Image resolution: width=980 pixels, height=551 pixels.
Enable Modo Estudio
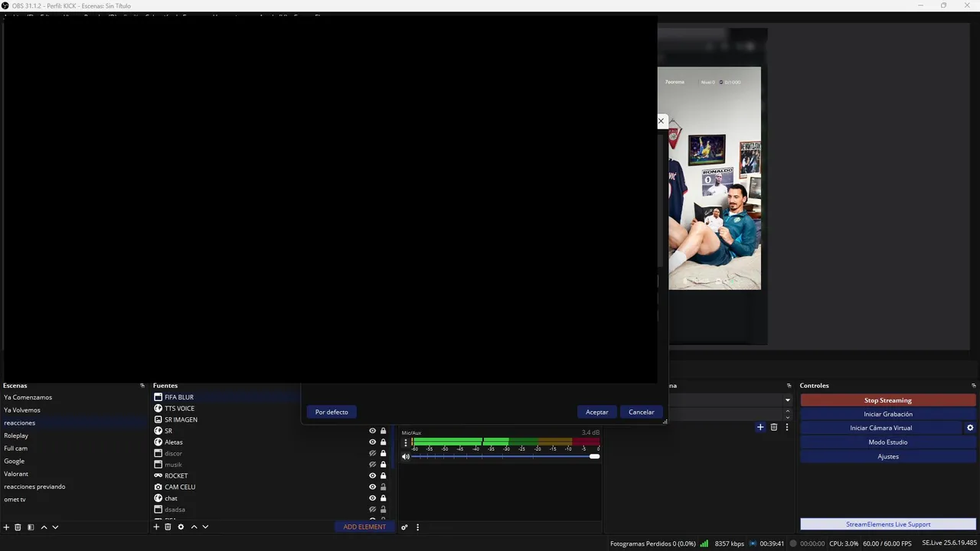888,442
